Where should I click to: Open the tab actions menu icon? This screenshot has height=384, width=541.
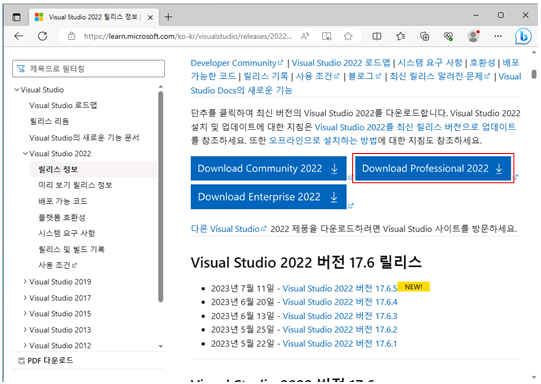coord(16,17)
